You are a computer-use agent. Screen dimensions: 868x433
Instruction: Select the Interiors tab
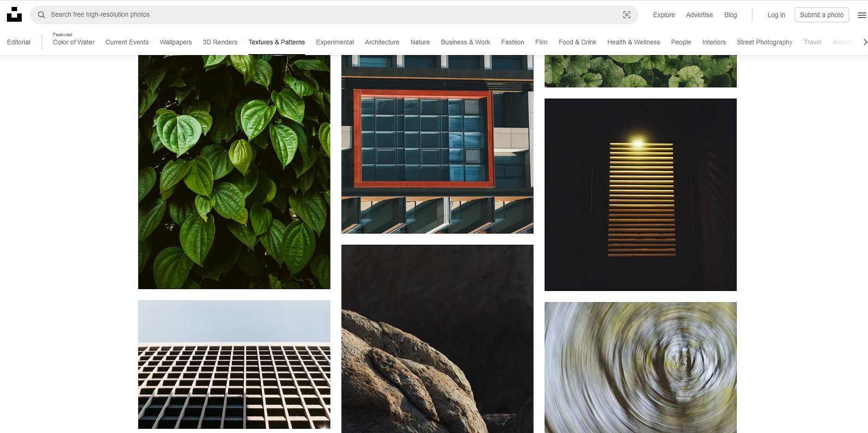pos(714,42)
